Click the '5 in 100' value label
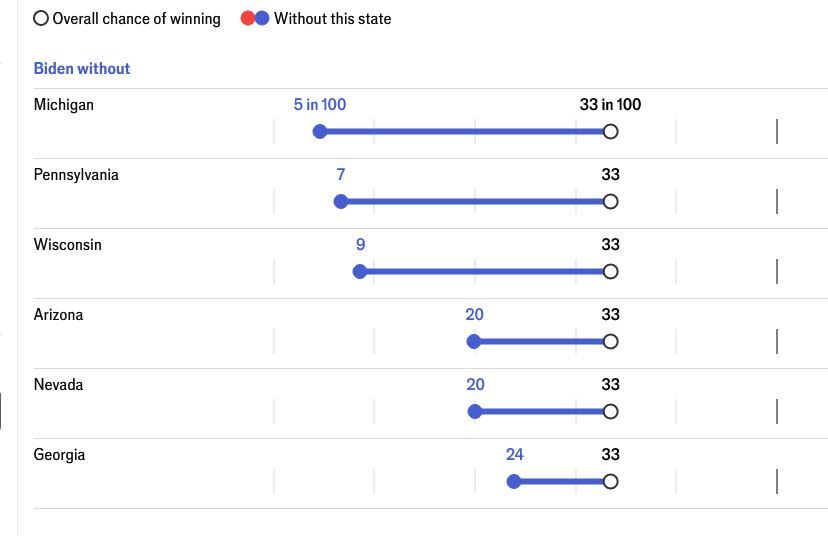828x536 pixels. point(320,104)
